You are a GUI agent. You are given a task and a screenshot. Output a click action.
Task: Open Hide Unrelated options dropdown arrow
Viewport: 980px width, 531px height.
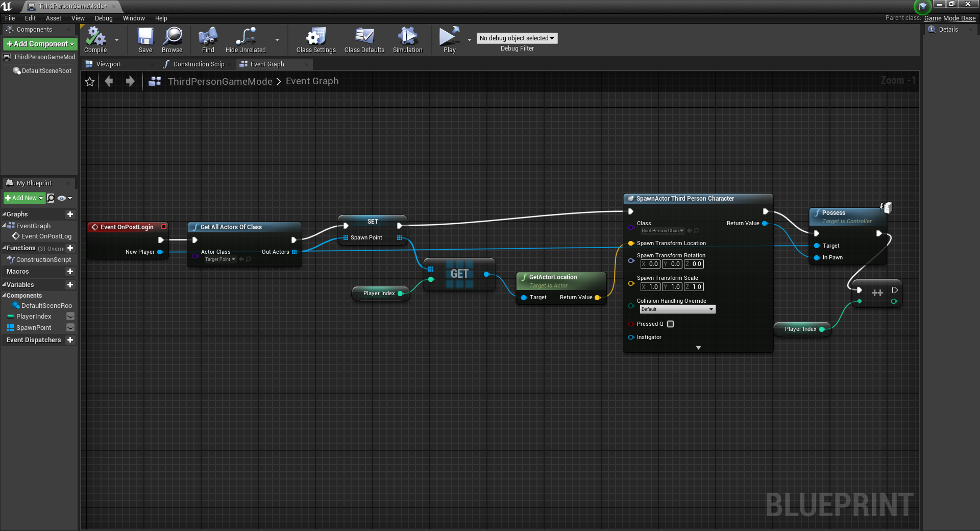pos(277,40)
